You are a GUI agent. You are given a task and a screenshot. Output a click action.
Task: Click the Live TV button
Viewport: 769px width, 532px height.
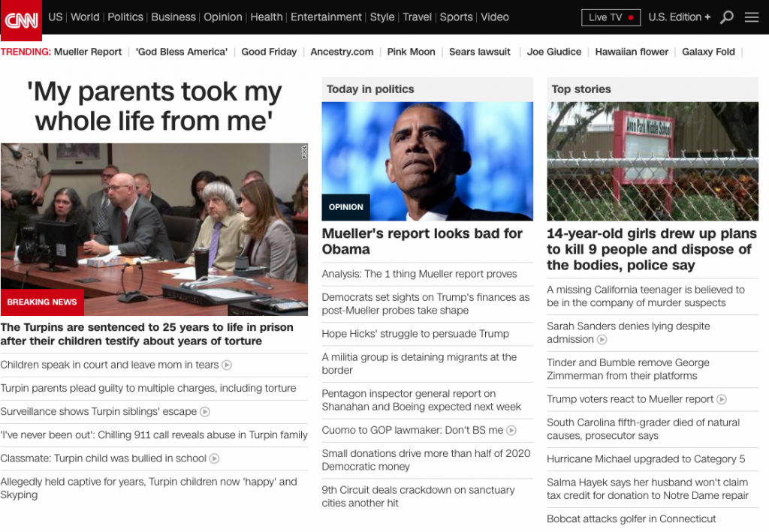[611, 18]
